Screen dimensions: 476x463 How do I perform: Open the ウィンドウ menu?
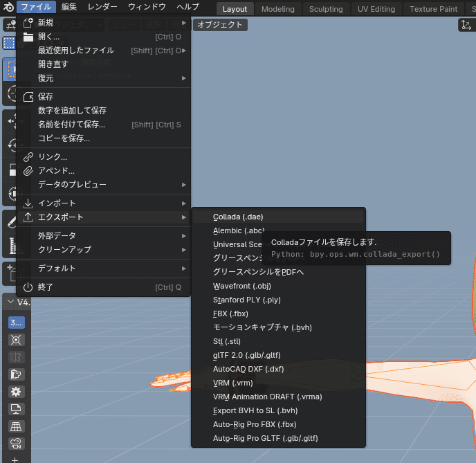pyautogui.click(x=147, y=7)
